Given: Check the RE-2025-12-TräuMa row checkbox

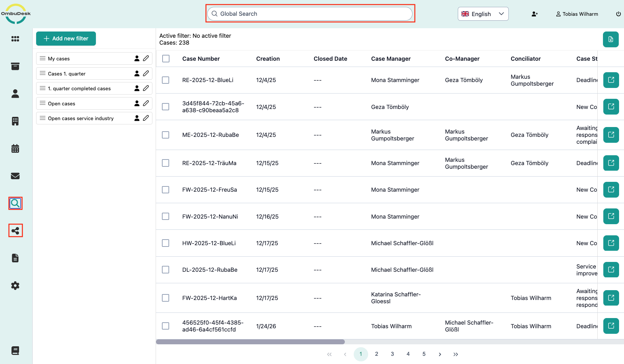Looking at the screenshot, I should point(166,163).
